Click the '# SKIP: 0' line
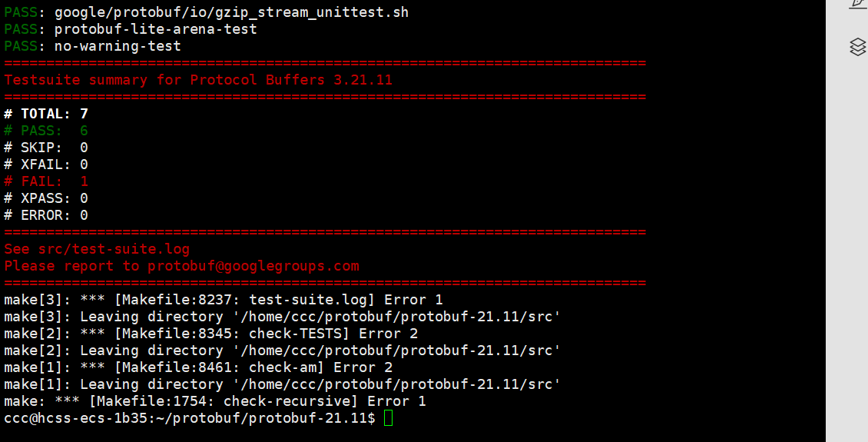Viewport: 868px width, 442px height. (x=46, y=148)
